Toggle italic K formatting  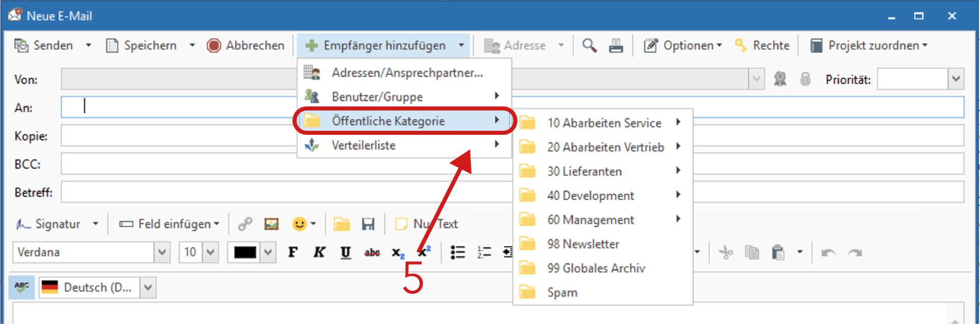click(x=319, y=252)
